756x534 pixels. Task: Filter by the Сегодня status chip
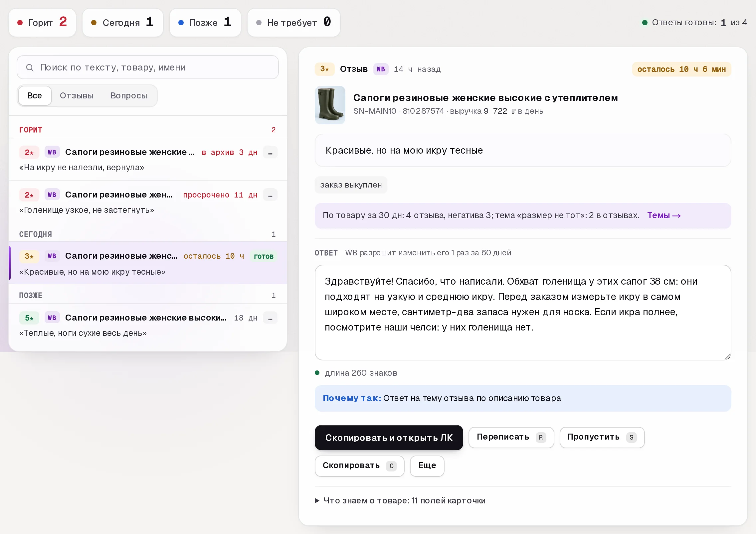(x=122, y=23)
